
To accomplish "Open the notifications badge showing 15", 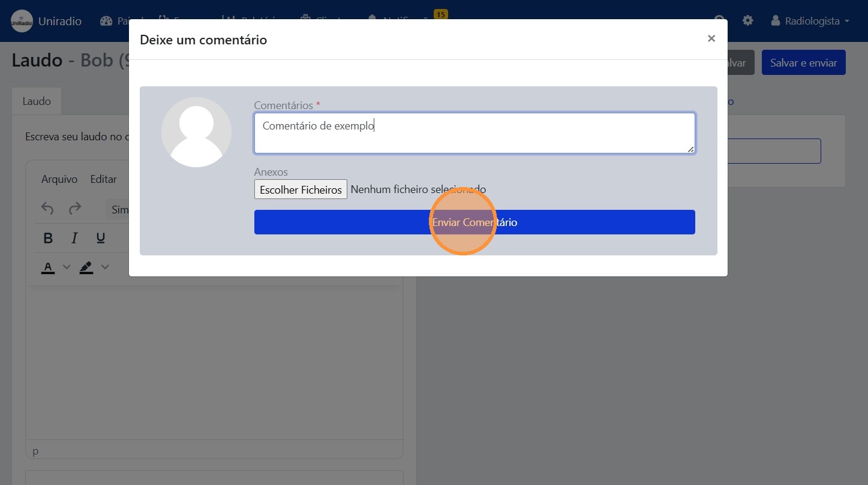I will tap(440, 14).
